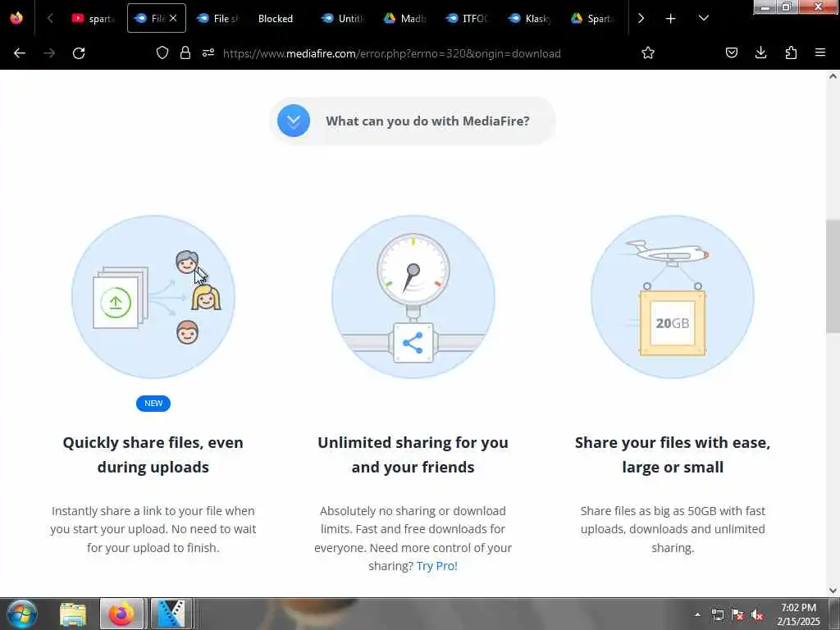Switch to the 'Spart' Google Drive tab

[x=592, y=18]
